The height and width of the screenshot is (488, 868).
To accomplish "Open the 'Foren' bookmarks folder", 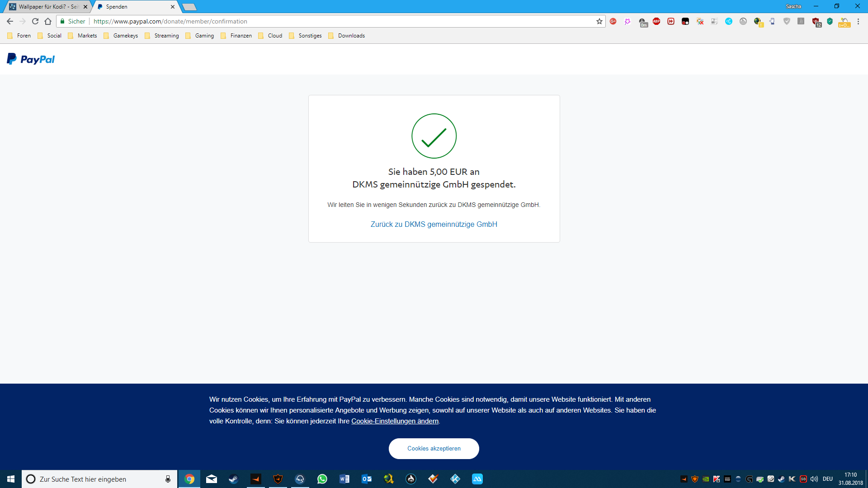I will click(x=19, y=36).
